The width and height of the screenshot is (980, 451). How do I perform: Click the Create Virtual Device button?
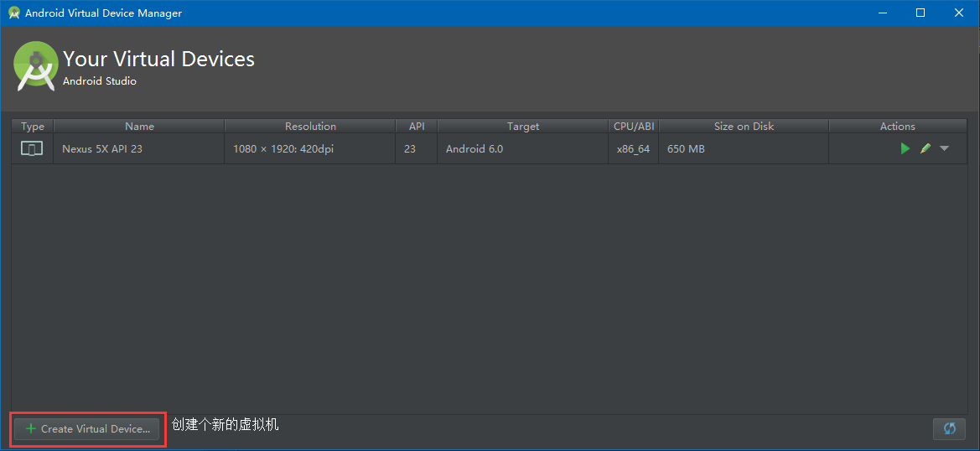point(87,429)
